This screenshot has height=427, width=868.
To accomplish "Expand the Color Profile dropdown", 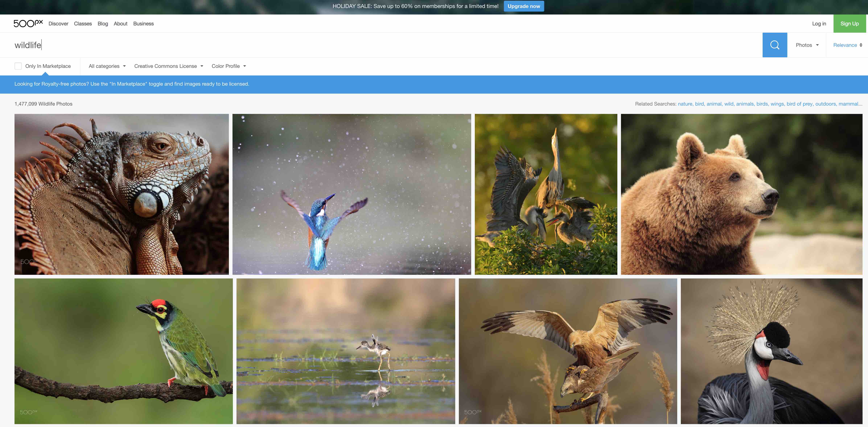I will (229, 66).
